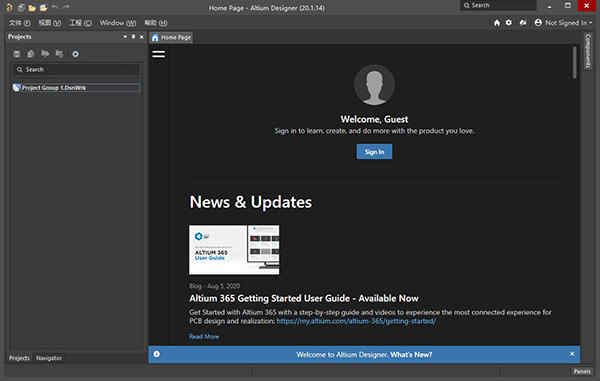The image size is (600, 381).
Task: Open the Window (W) menu
Action: pyautogui.click(x=117, y=23)
